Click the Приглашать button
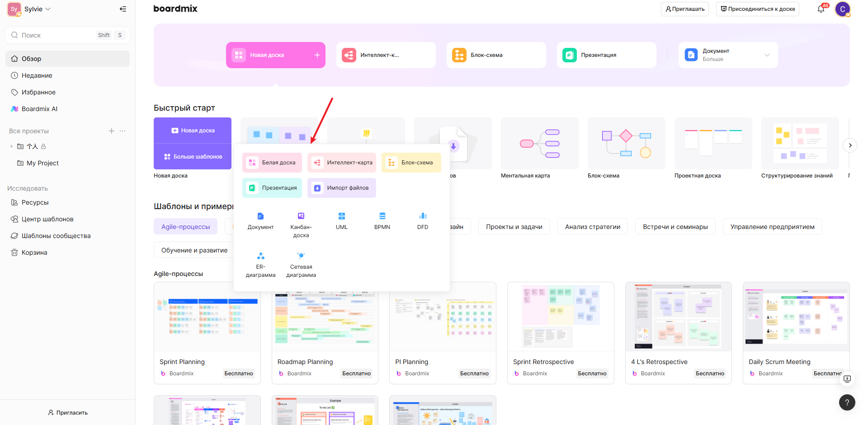868x425 pixels. click(x=685, y=9)
